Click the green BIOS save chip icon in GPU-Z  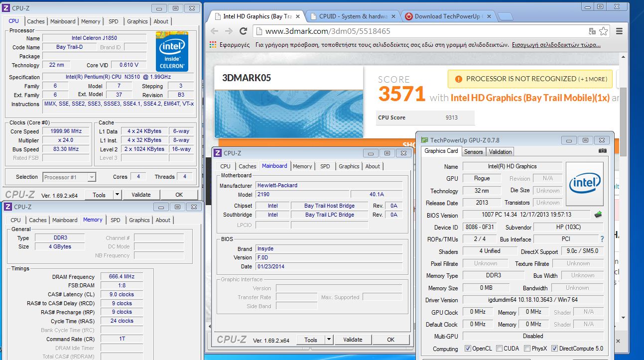click(x=599, y=215)
